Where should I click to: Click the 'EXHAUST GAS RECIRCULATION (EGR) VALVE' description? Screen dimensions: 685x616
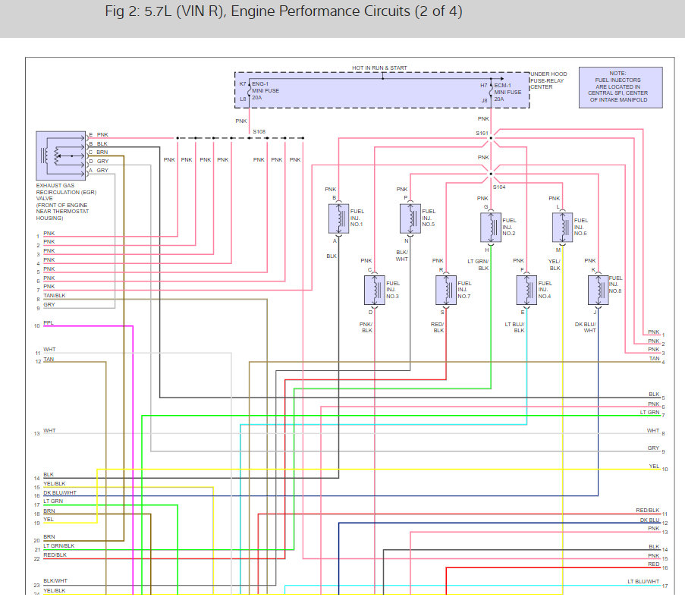(66, 201)
